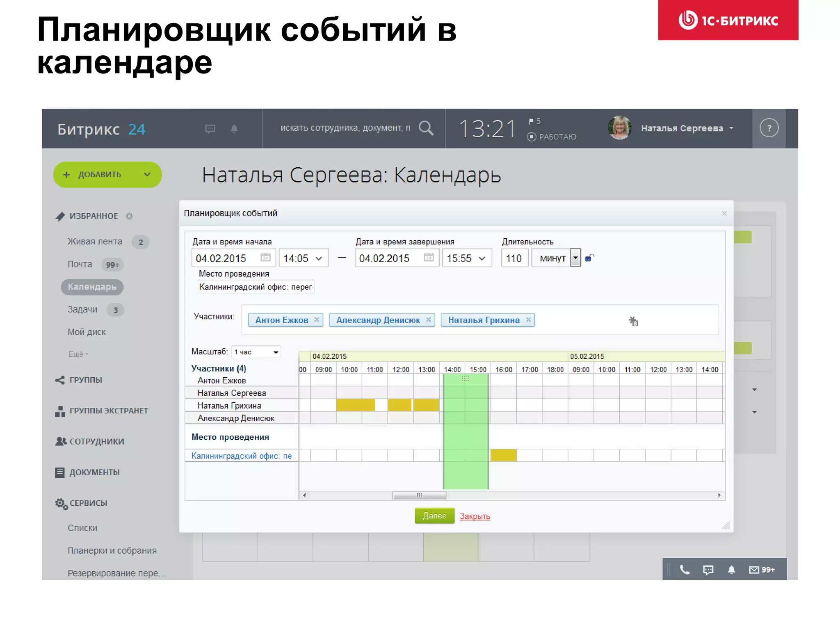Image resolution: width=840 pixels, height=630 pixels.
Task: Open Мой диск in the sidebar
Action: point(87,332)
